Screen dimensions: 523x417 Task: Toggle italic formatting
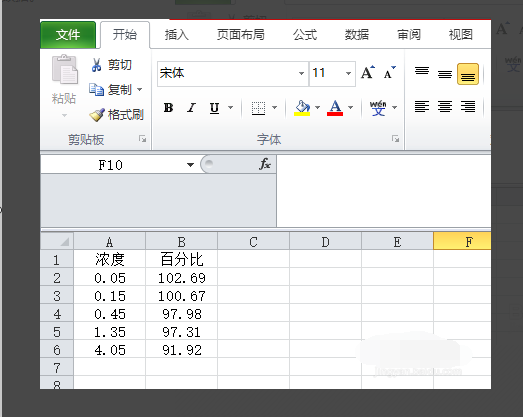pos(191,107)
